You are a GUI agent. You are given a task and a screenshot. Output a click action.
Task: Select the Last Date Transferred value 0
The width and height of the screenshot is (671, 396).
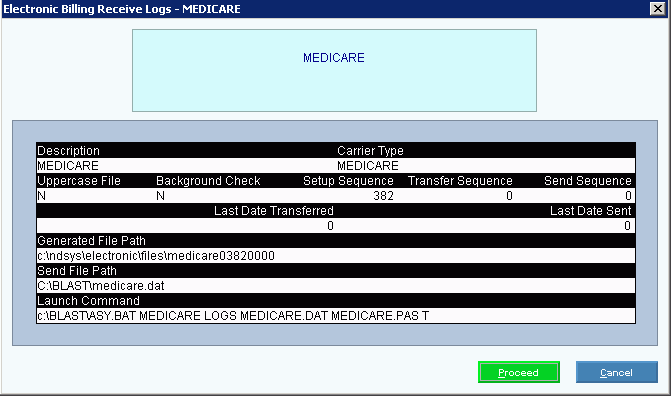tap(330, 226)
